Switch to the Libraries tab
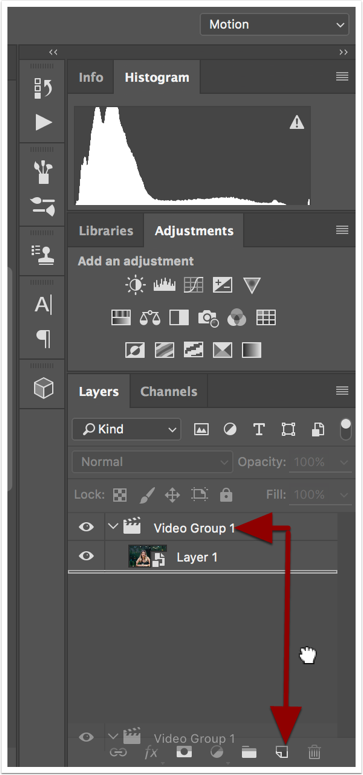Viewport: 363px width, 775px height. [x=106, y=231]
